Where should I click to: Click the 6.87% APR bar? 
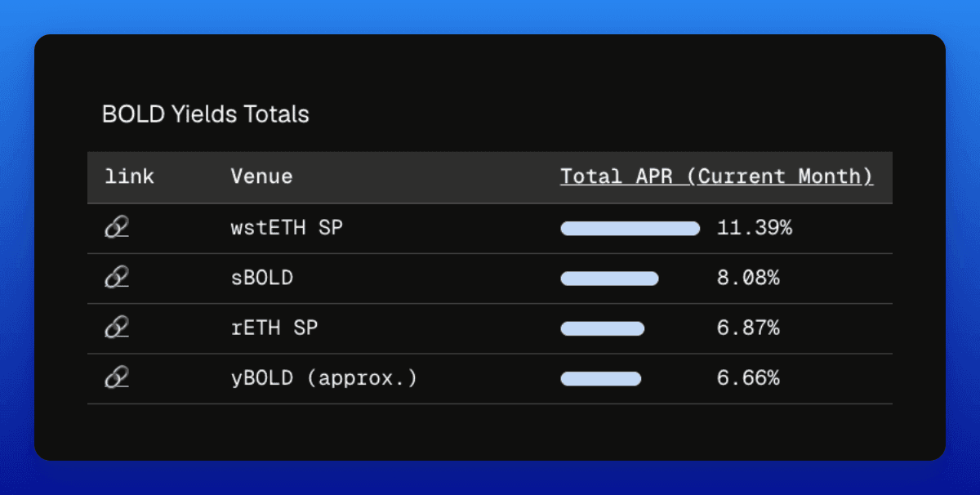click(x=603, y=328)
